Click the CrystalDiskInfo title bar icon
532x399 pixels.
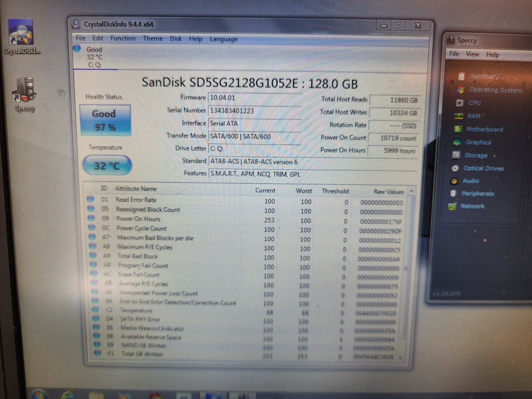coord(76,24)
